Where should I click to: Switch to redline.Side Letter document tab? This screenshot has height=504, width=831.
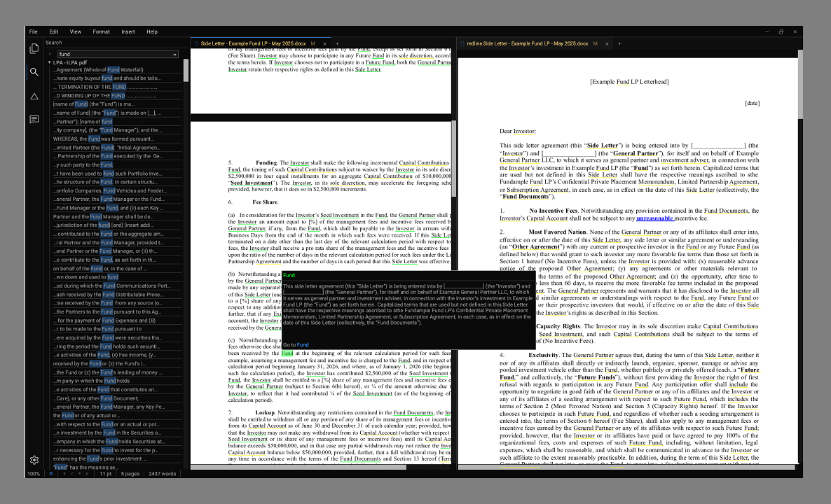point(527,43)
